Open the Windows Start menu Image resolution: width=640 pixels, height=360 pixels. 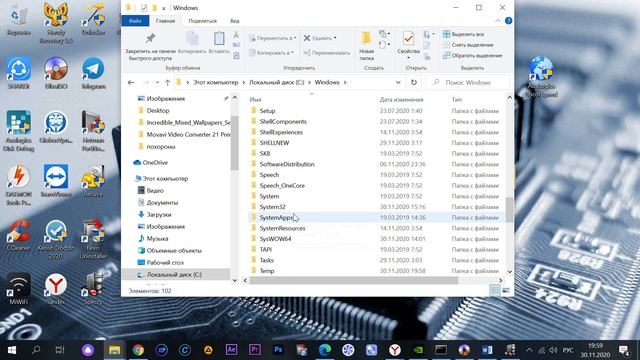tap(12, 350)
